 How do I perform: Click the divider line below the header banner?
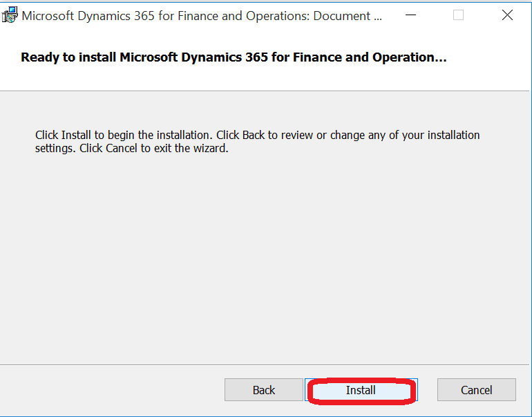[x=266, y=91]
